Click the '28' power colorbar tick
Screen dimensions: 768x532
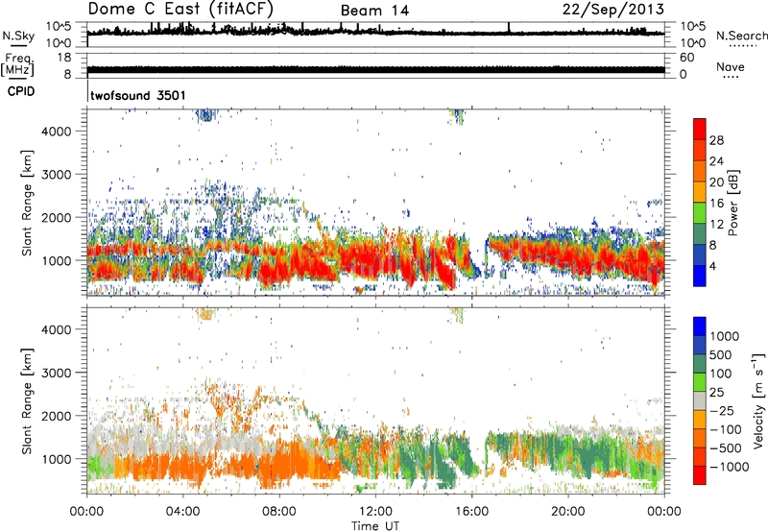(716, 140)
